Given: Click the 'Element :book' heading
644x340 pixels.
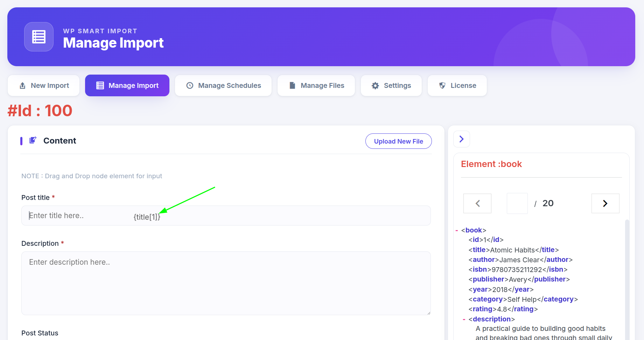Looking at the screenshot, I should 491,164.
